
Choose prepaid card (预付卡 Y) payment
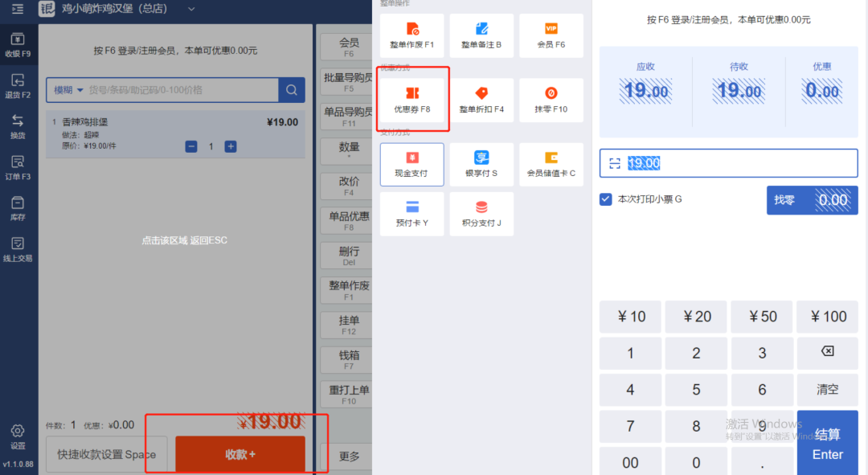pos(411,213)
